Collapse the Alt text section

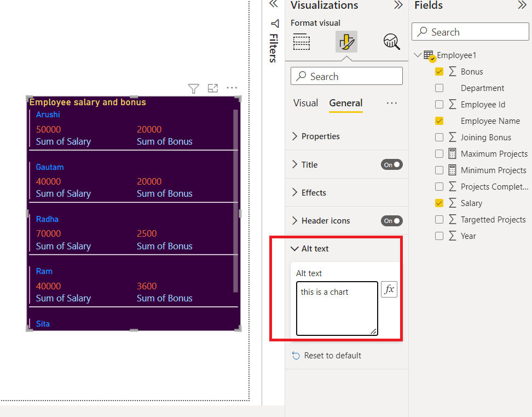tap(295, 248)
